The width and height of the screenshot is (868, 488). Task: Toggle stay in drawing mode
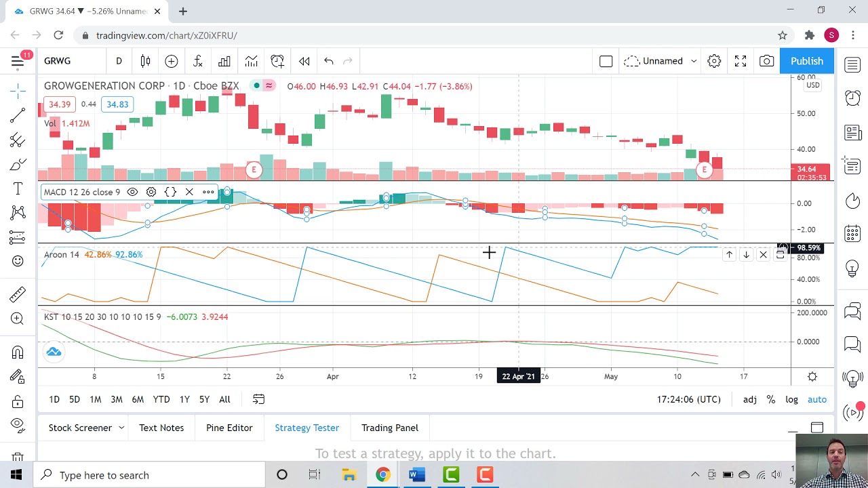point(18,377)
